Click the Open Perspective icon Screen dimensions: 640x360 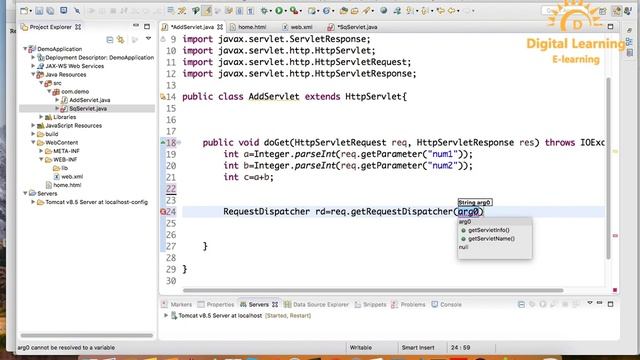coord(603,11)
